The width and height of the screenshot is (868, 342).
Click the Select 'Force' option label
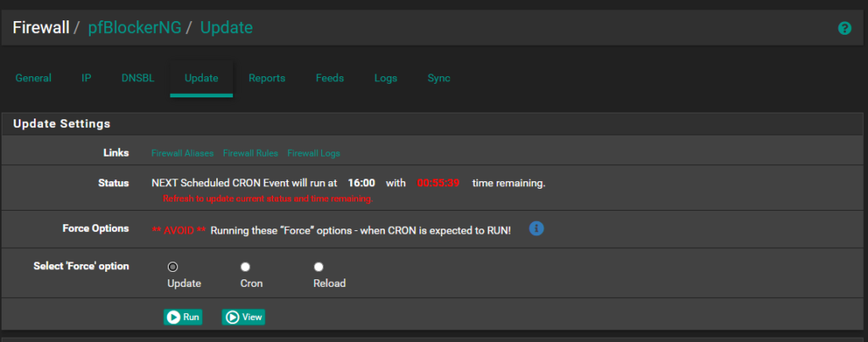[x=81, y=267]
